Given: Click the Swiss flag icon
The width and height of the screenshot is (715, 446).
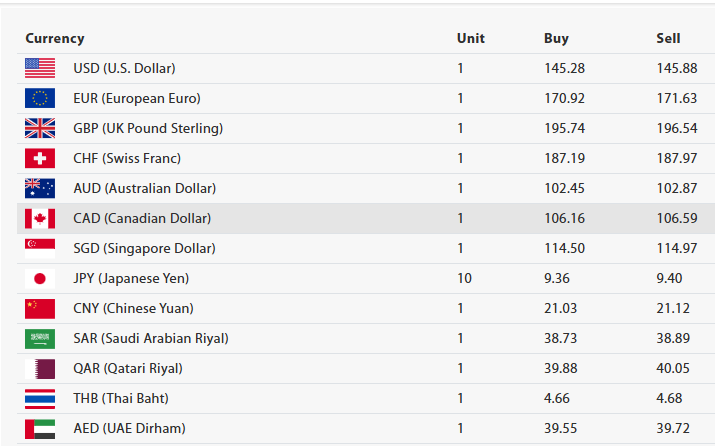Looking at the screenshot, I should click(x=40, y=158).
